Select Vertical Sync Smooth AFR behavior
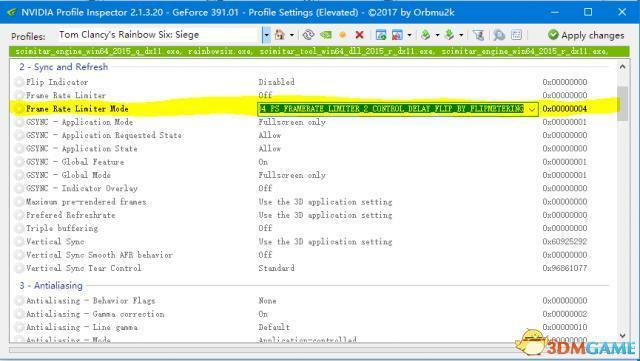 313,255
